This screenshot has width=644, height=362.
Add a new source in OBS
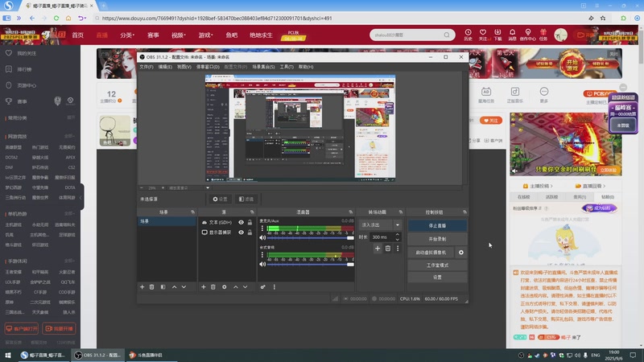point(204,287)
